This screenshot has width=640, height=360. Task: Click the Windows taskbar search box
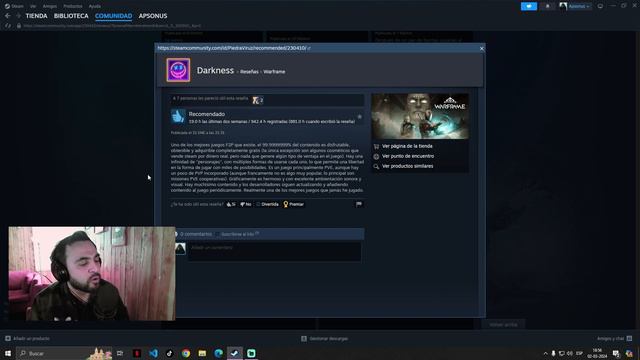[x=64, y=353]
